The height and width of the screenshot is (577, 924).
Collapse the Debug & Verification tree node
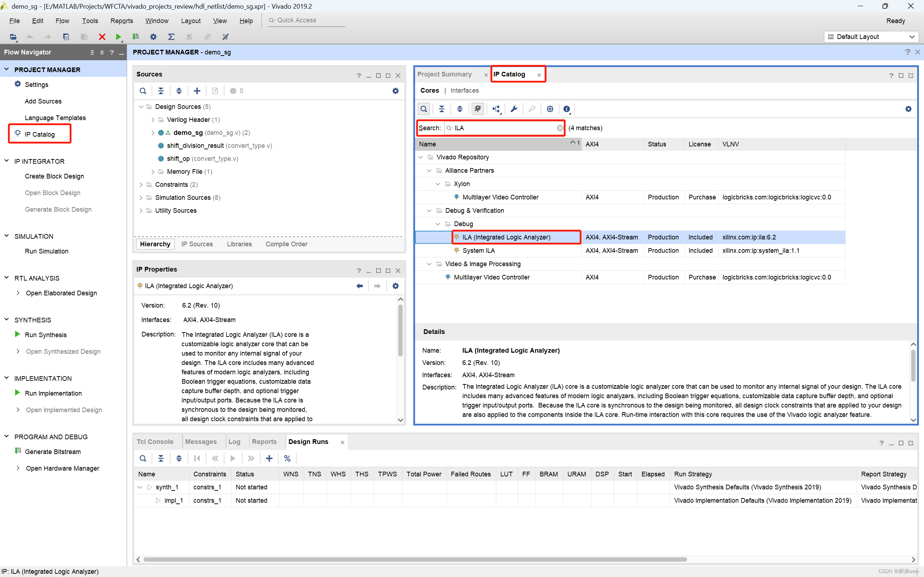(429, 211)
